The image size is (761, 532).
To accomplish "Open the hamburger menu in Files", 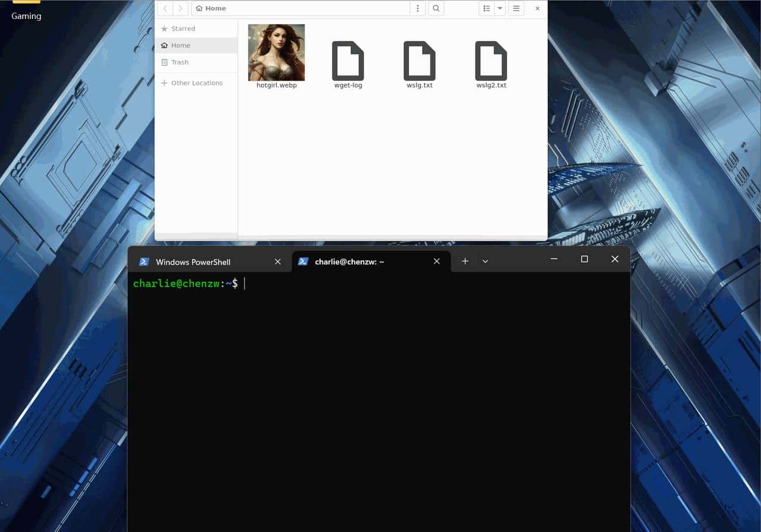I will pos(516,8).
